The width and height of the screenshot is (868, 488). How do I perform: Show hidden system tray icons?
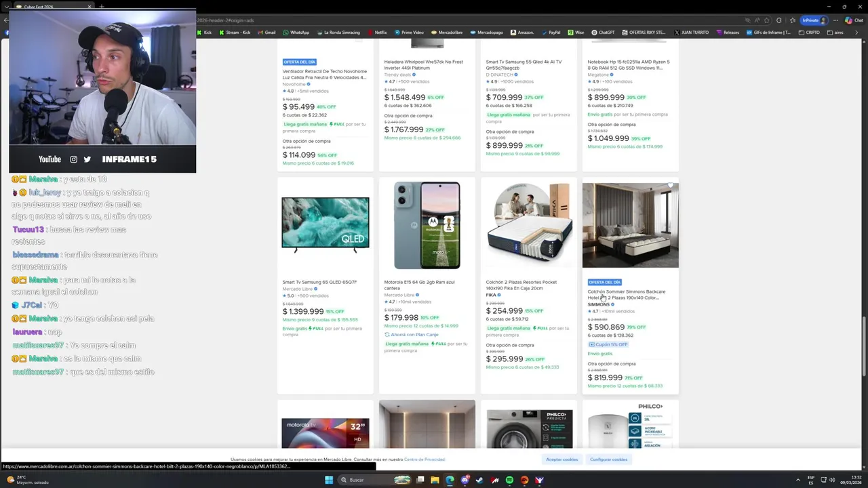798,480
